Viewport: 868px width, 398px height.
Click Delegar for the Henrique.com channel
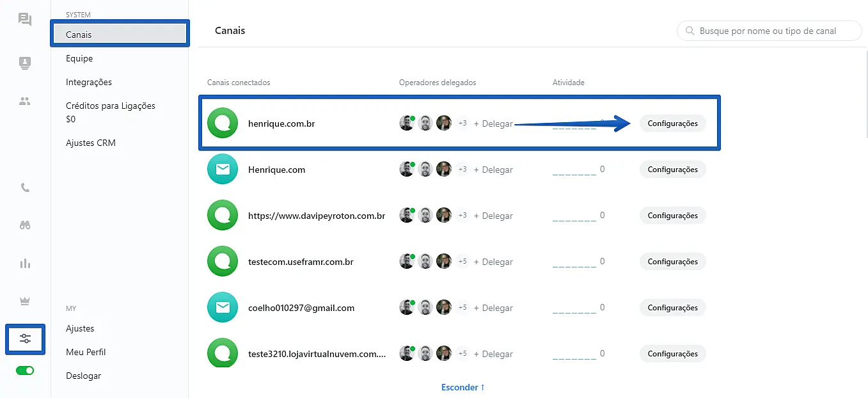coord(493,170)
